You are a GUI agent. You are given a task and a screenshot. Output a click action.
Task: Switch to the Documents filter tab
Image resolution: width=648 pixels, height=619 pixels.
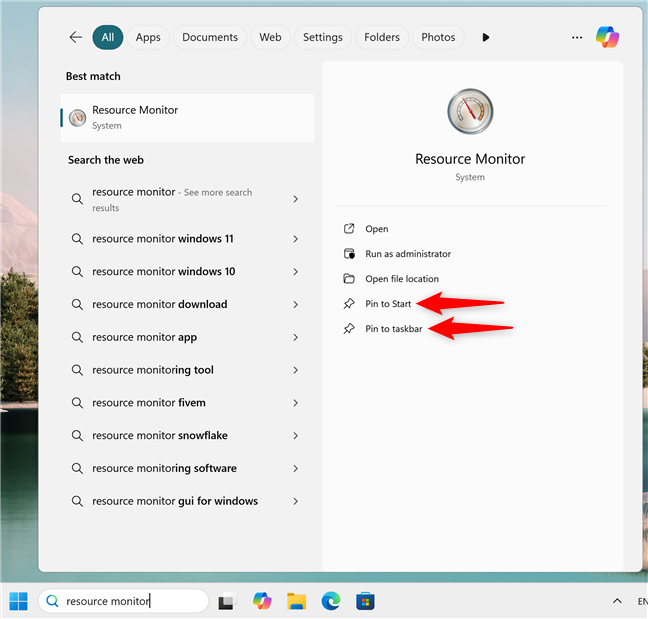pos(210,37)
